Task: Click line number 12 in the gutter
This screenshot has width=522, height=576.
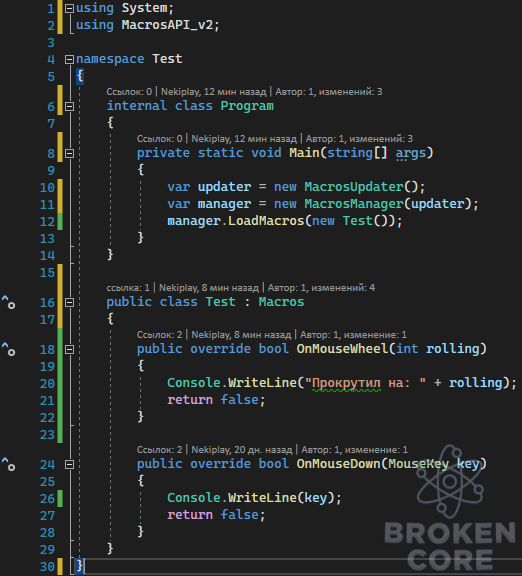Action: coord(47,222)
